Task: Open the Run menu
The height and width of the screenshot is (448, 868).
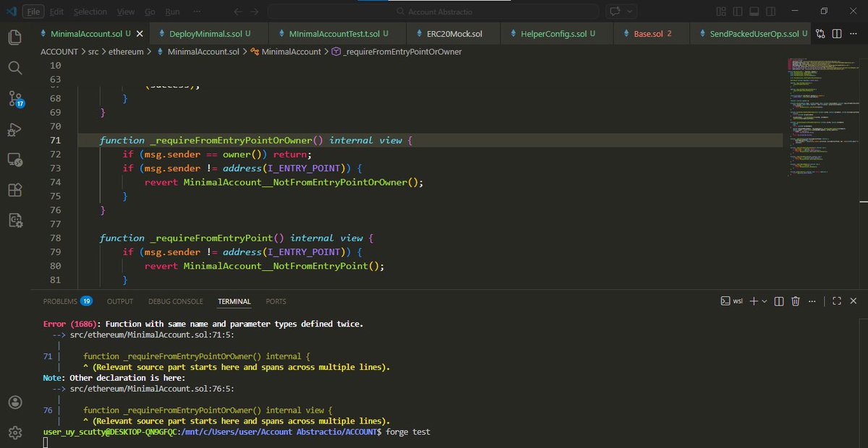Action: pos(172,12)
